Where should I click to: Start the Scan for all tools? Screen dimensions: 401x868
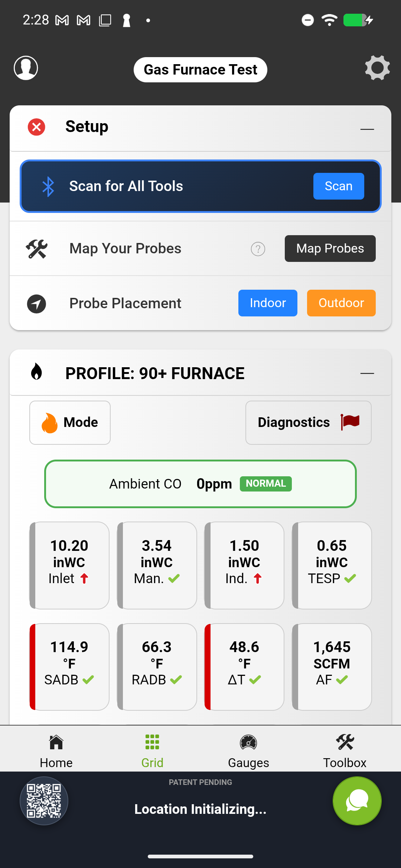[x=339, y=186]
